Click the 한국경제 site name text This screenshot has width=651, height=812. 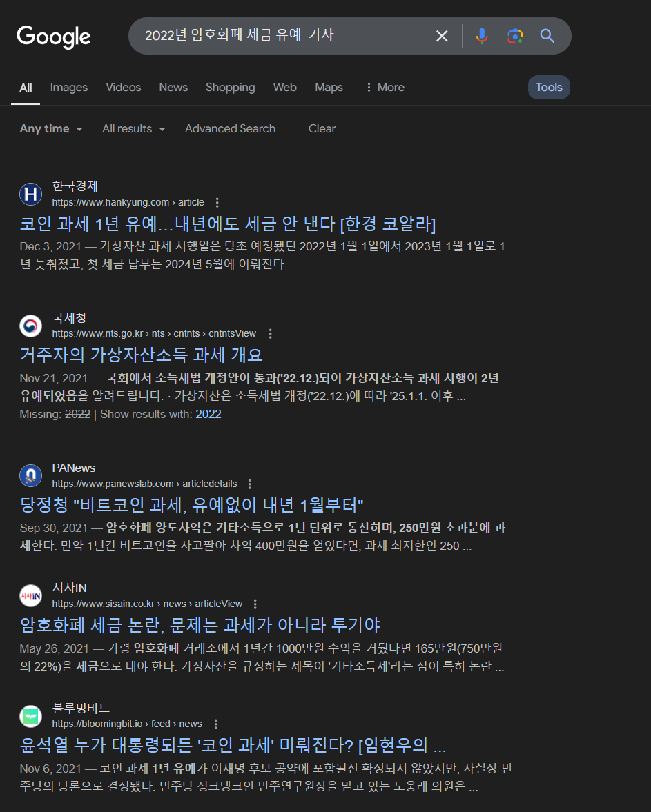coord(75,186)
